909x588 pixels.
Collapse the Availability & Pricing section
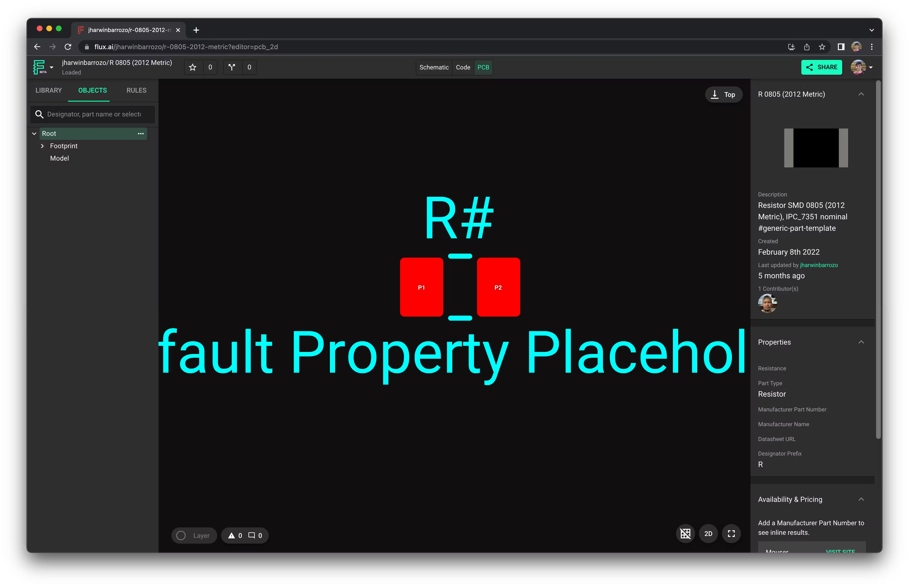862,499
